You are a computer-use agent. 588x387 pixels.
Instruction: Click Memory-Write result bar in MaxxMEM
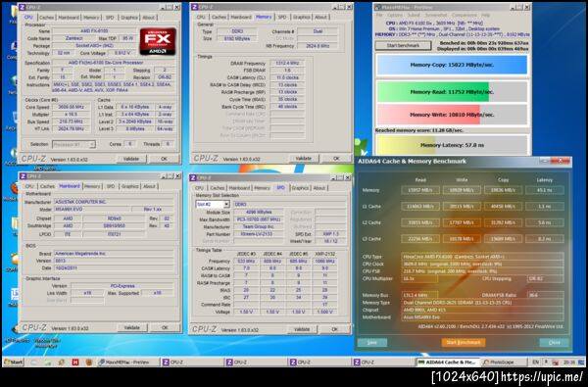[x=452, y=115]
